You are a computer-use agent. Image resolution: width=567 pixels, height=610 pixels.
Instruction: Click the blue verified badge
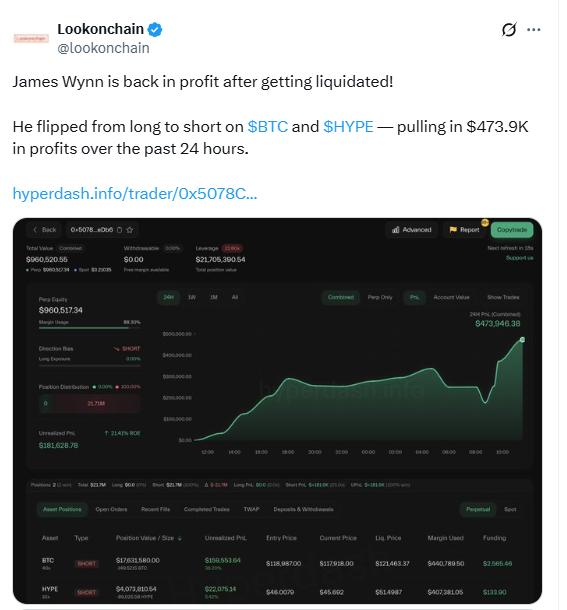tap(155, 30)
